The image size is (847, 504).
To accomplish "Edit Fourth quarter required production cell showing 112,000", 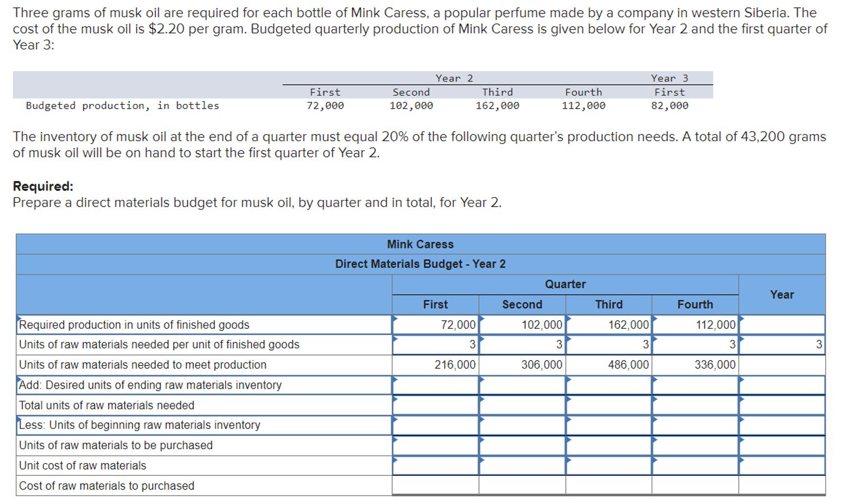I will tap(695, 325).
